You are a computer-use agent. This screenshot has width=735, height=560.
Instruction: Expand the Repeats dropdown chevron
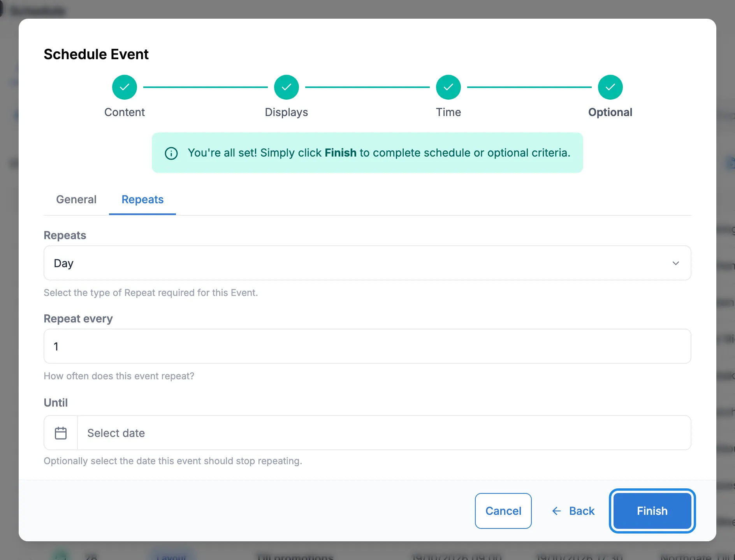click(x=676, y=263)
